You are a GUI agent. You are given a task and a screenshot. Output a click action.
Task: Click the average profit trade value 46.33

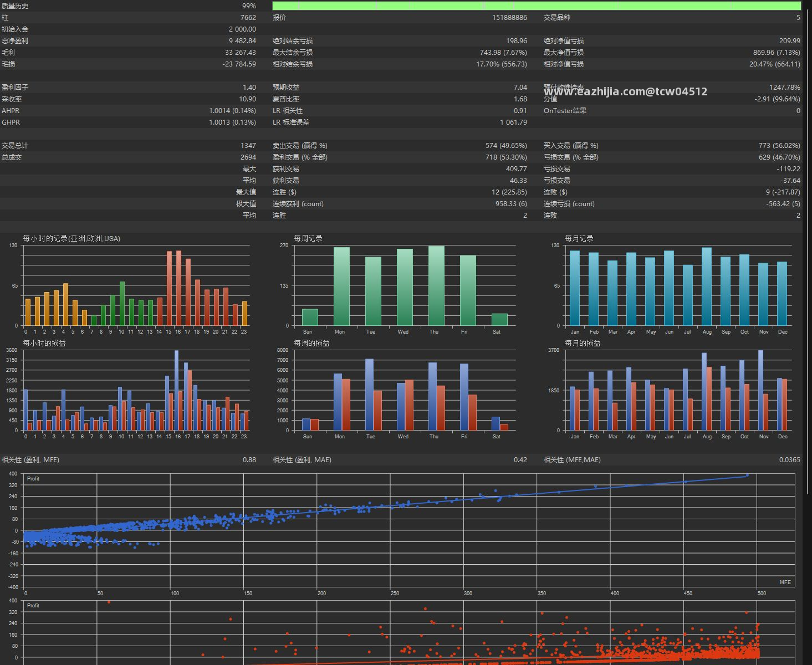click(x=519, y=181)
